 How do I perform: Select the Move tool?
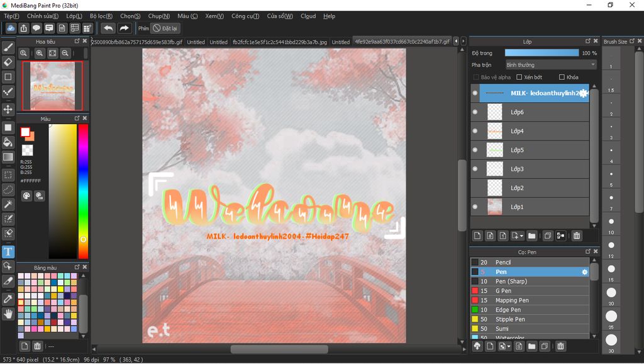click(x=8, y=110)
